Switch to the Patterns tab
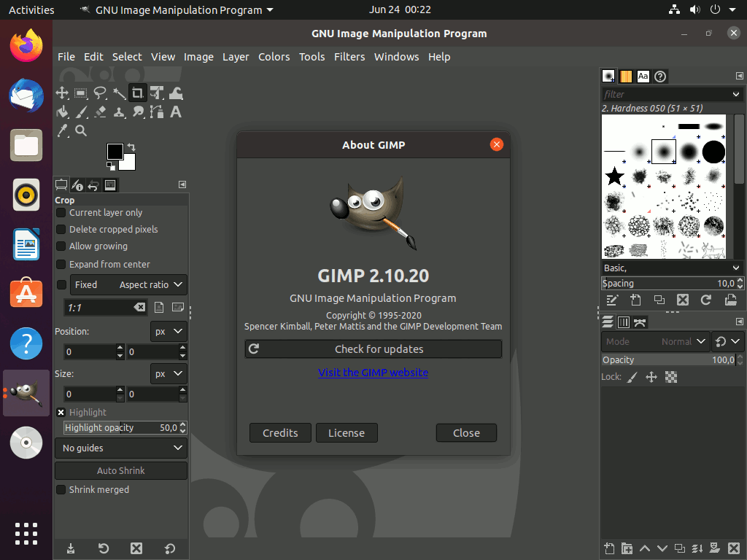The width and height of the screenshot is (747, 560). point(626,76)
